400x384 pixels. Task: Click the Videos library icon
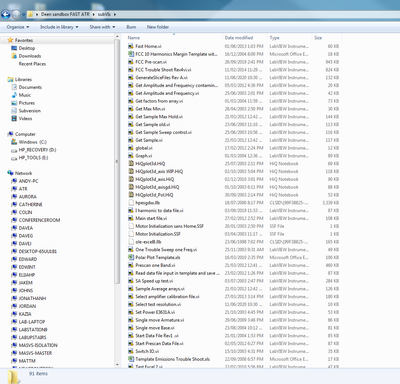click(14, 118)
